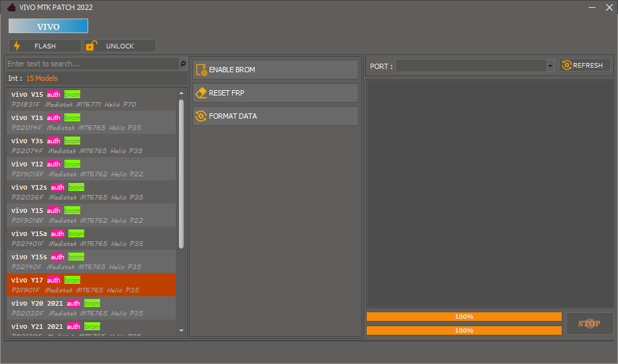Select vivo V15 from model list
This screenshot has width=618, height=364.
pos(92,99)
